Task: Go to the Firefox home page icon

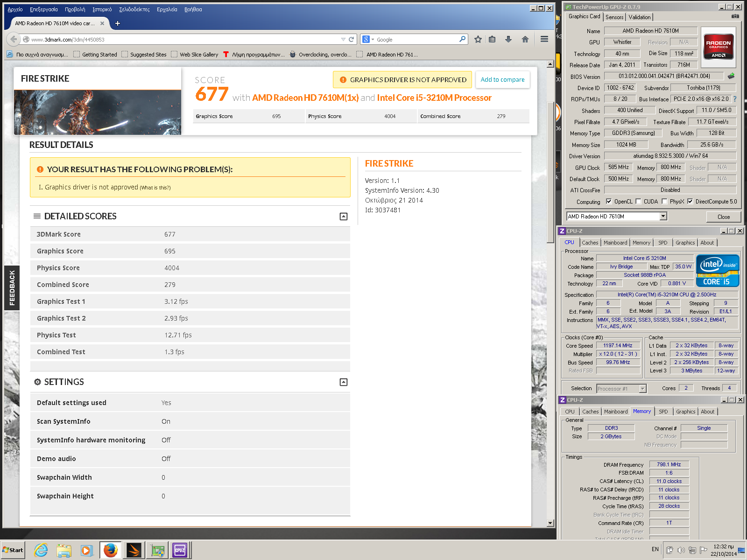Action: coord(525,40)
